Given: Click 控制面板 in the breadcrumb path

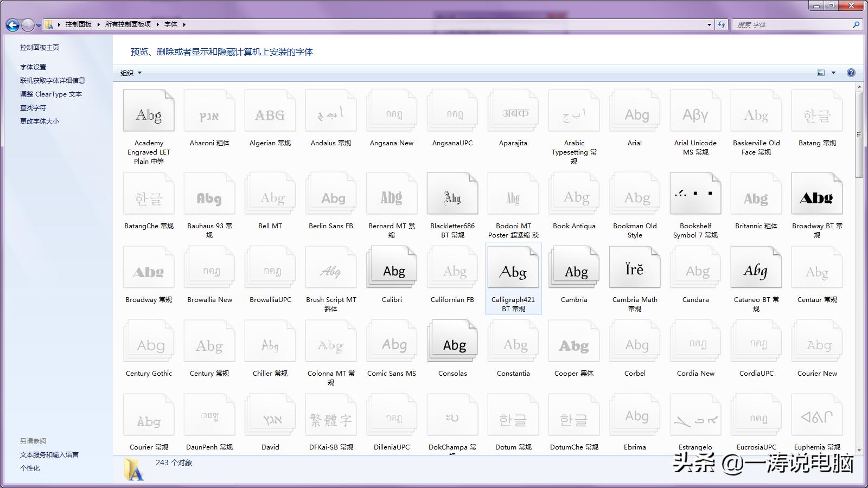Looking at the screenshot, I should point(79,24).
